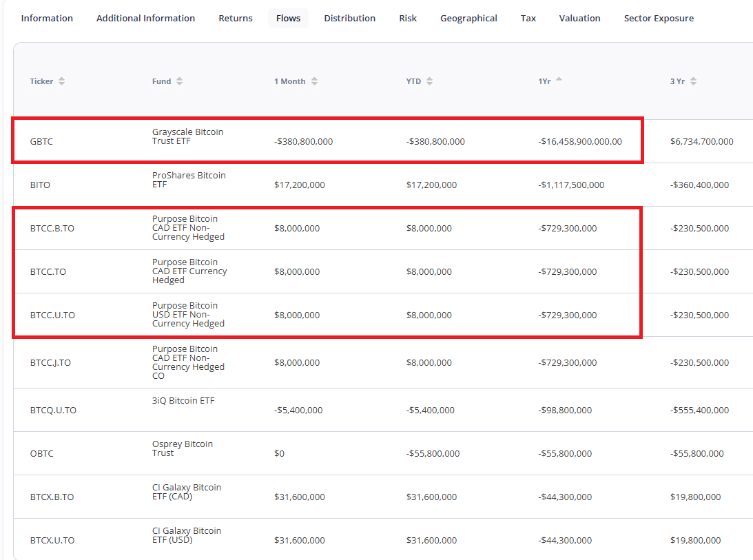Select the Returns tab
753x560 pixels.
(x=236, y=19)
